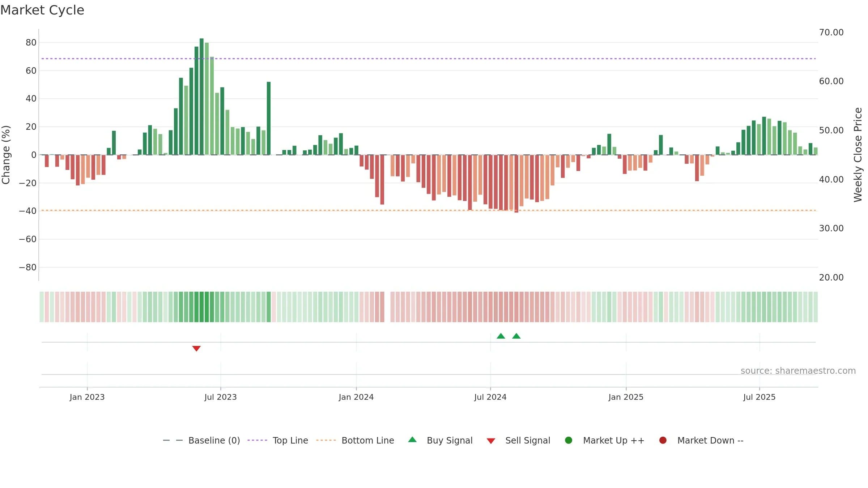Click the Change (%) axis title
The height and width of the screenshot is (488, 868).
point(6,155)
